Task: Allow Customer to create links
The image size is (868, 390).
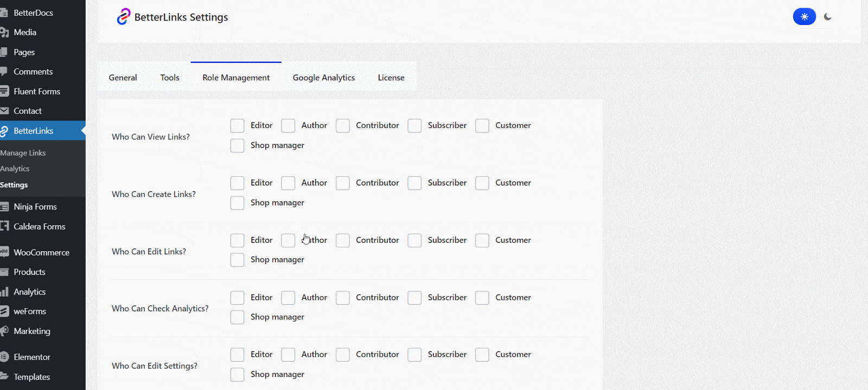Action: point(482,183)
